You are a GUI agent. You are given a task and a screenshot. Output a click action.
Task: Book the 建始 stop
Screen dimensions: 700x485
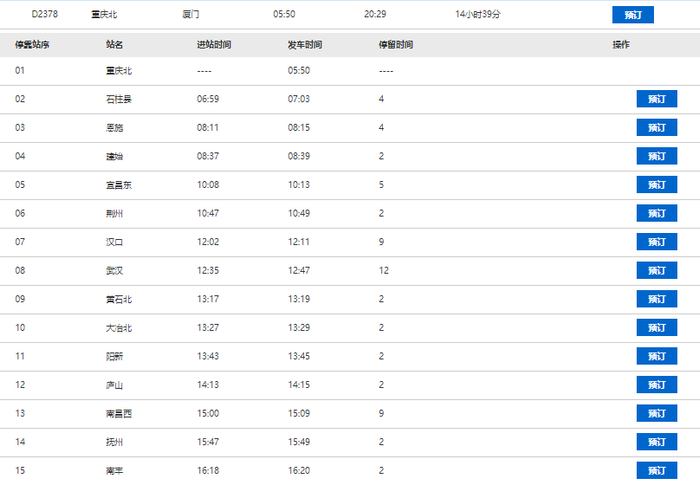tap(656, 156)
